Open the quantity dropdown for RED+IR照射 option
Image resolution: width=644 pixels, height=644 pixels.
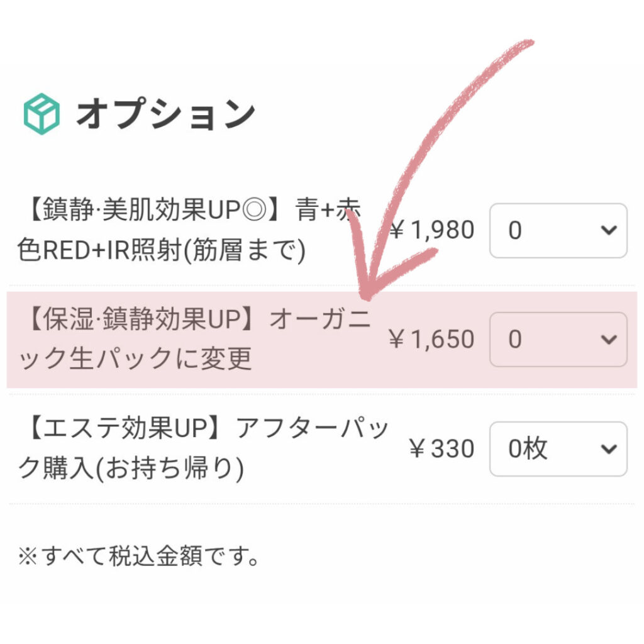(558, 231)
